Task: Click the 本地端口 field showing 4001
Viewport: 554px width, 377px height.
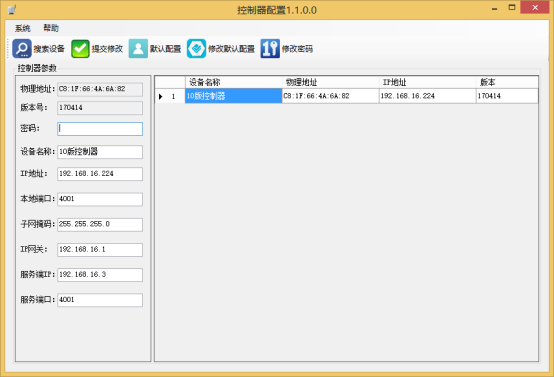Action: pyautogui.click(x=100, y=199)
